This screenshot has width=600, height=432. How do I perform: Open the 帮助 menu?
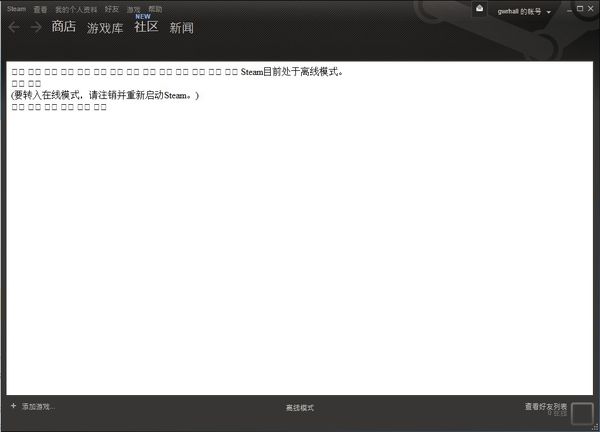coord(155,9)
